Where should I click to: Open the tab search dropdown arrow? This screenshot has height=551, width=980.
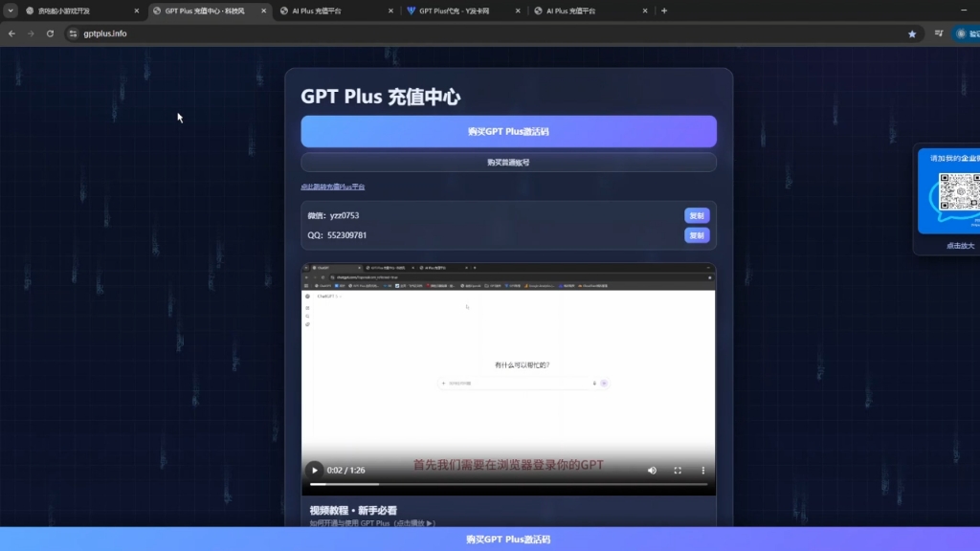[x=11, y=11]
